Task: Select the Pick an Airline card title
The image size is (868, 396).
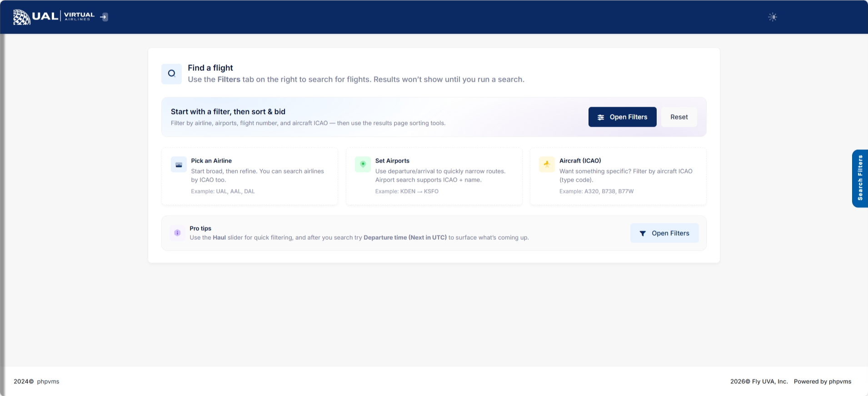Action: point(211,161)
